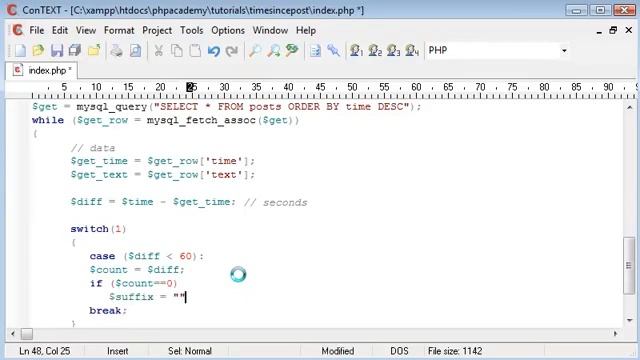Image resolution: width=640 pixels, height=360 pixels.
Task: Click 'Ln 48, Col 25' in status bar
Action: (x=44, y=351)
